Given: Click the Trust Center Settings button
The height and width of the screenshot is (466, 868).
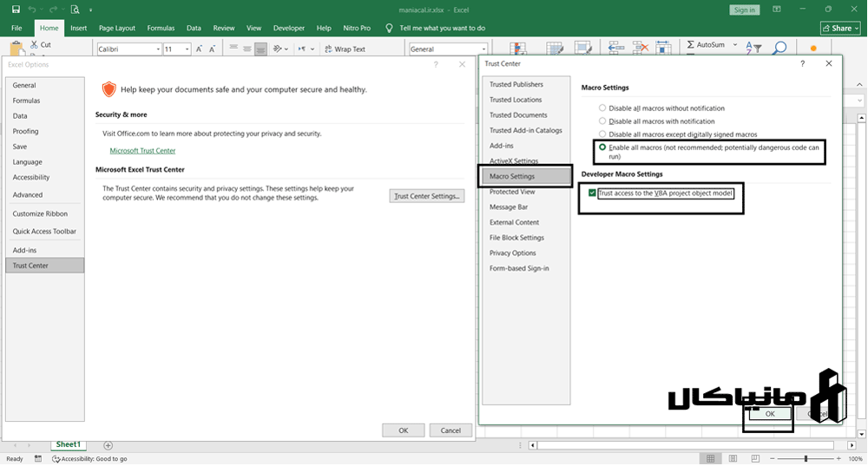Looking at the screenshot, I should 427,196.
